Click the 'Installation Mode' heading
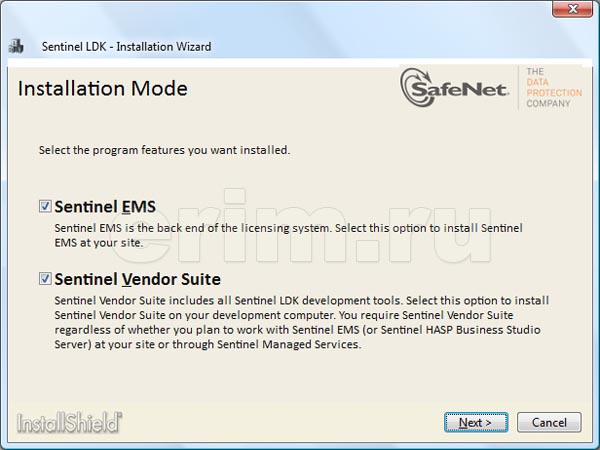Viewport: 600px width, 450px height. click(x=103, y=88)
